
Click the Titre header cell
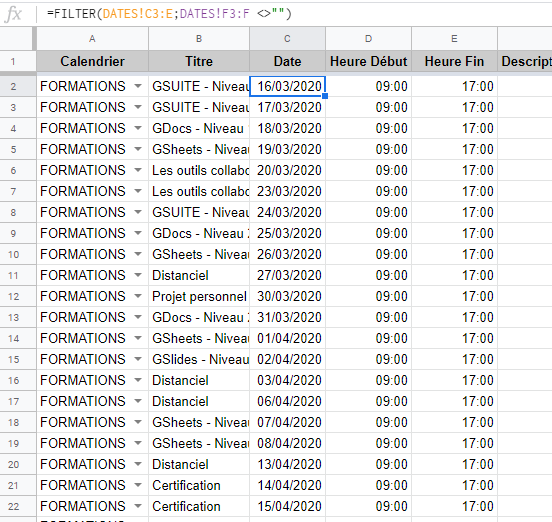pyautogui.click(x=199, y=61)
